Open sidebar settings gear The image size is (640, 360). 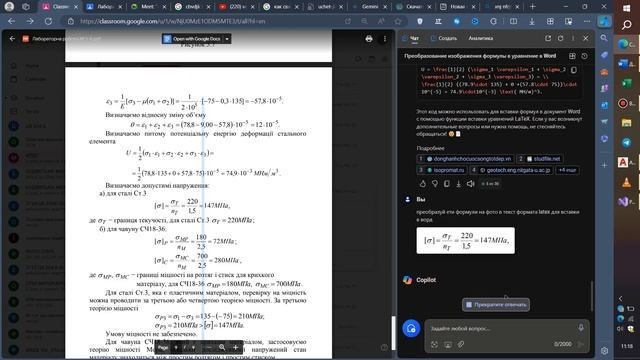coord(604,351)
